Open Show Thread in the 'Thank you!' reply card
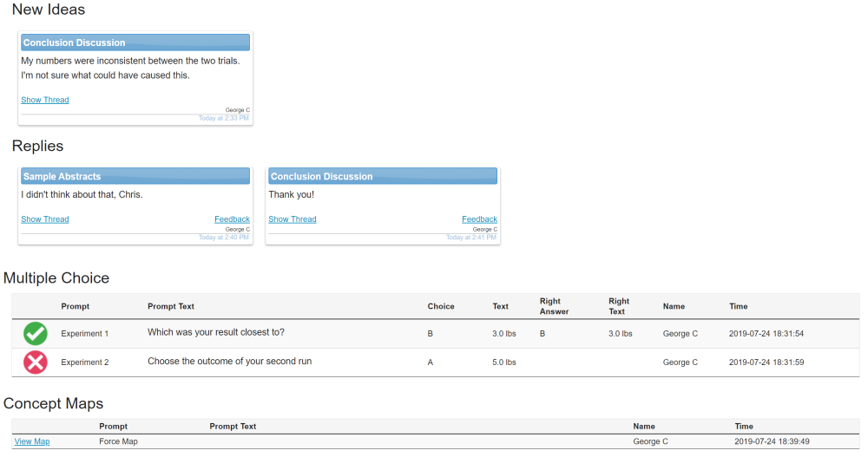The width and height of the screenshot is (868, 457). [x=293, y=219]
